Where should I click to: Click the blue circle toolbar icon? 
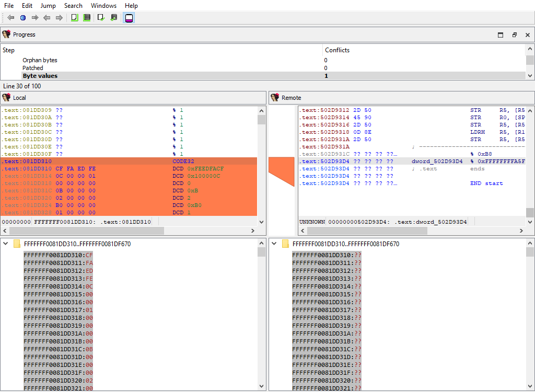pyautogui.click(x=23, y=18)
